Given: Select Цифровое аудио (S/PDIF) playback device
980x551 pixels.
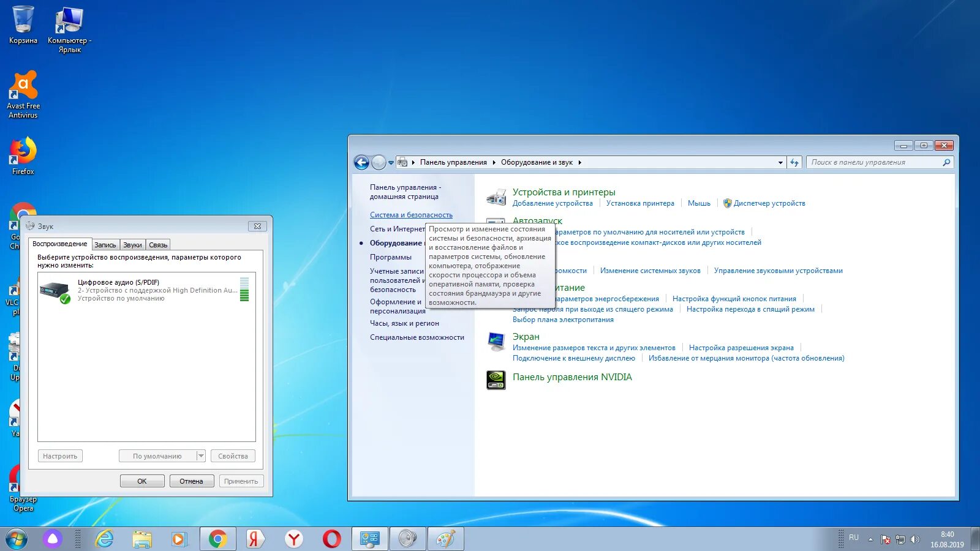Looking at the screenshot, I should point(146,290).
